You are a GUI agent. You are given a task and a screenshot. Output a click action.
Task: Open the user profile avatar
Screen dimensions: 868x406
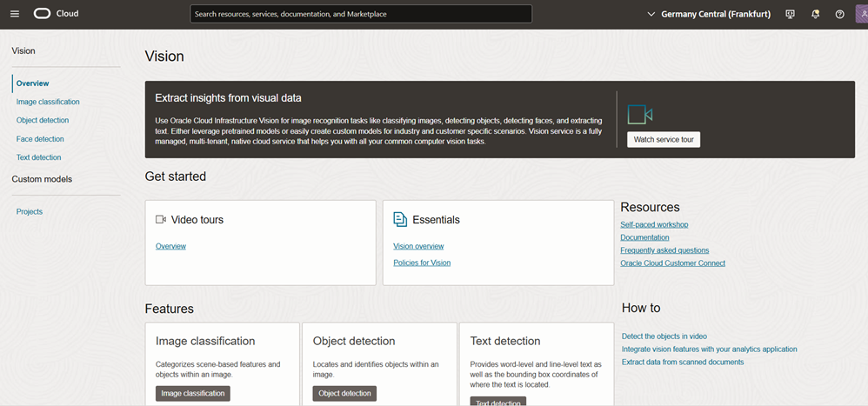pyautogui.click(x=861, y=14)
